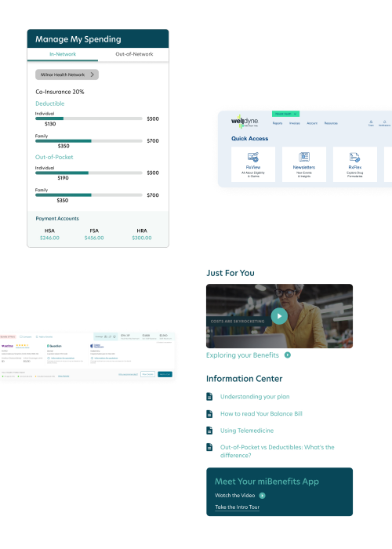
Task: Open the Newsletters quick access icon
Action: point(304,157)
